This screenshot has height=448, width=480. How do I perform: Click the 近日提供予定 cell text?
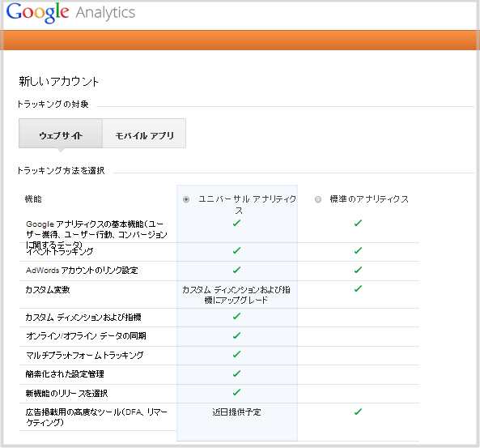[236, 412]
